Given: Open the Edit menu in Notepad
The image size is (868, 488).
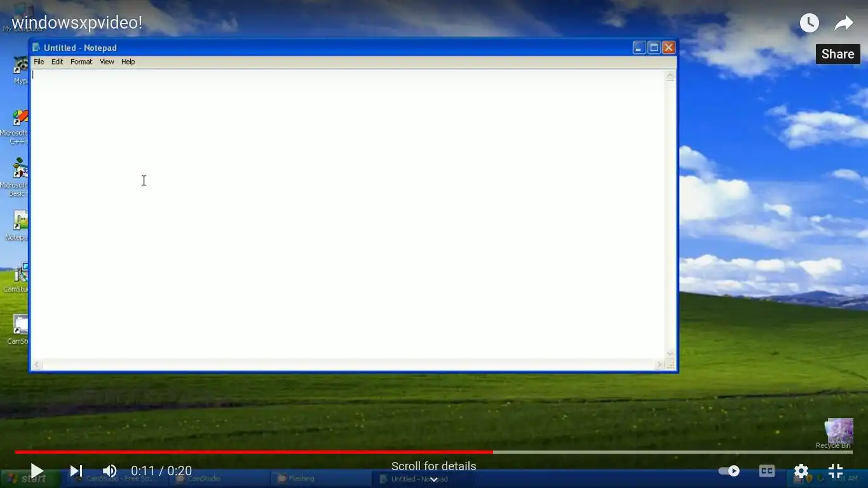Looking at the screenshot, I should (57, 62).
